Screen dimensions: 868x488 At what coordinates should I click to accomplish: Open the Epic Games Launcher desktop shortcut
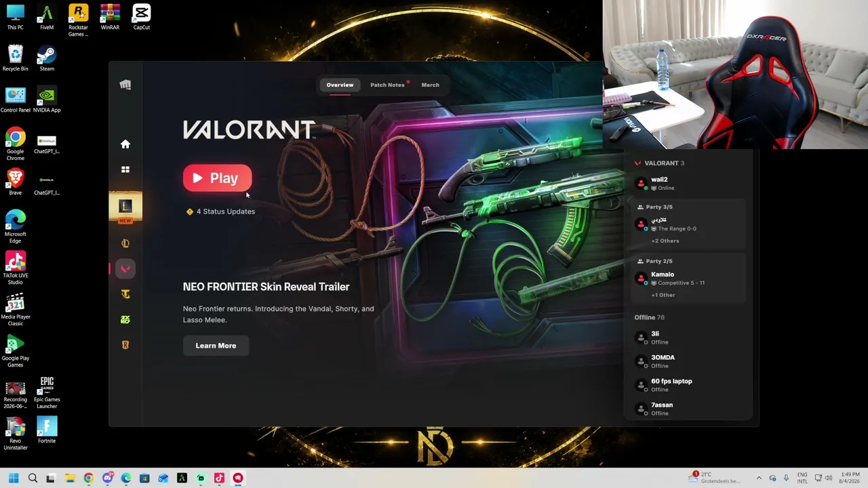tap(47, 392)
